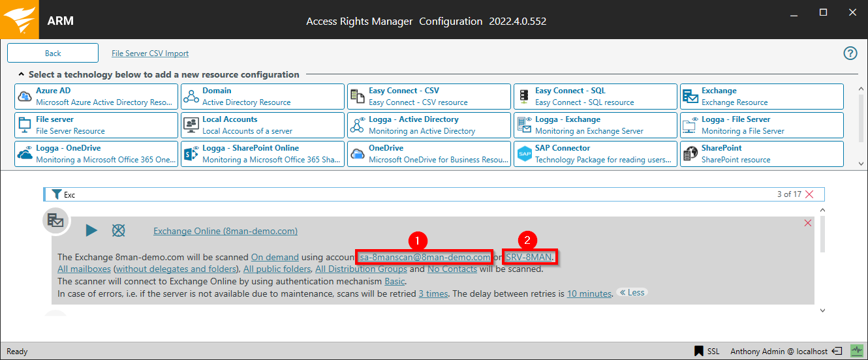Open the green health monitor status icon
The image size is (868, 360).
[x=856, y=352]
